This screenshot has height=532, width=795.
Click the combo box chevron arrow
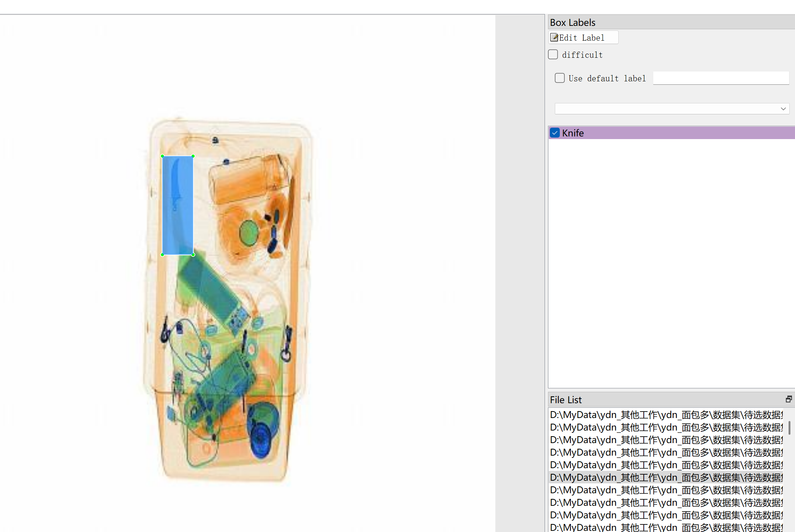(783, 109)
